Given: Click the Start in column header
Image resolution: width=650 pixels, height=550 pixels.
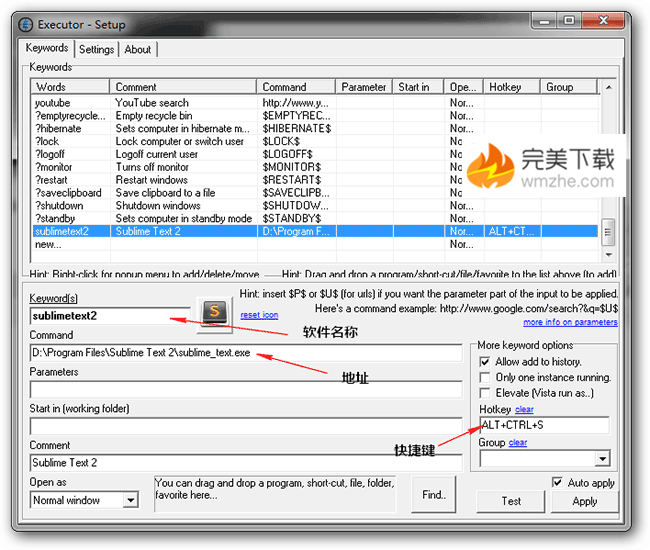Looking at the screenshot, I should [x=418, y=87].
